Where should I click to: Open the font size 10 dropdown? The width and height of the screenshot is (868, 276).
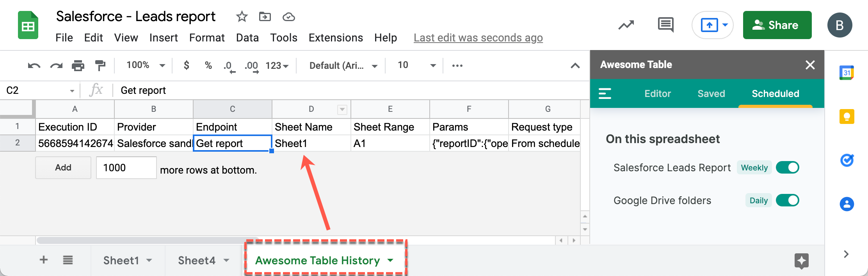416,65
